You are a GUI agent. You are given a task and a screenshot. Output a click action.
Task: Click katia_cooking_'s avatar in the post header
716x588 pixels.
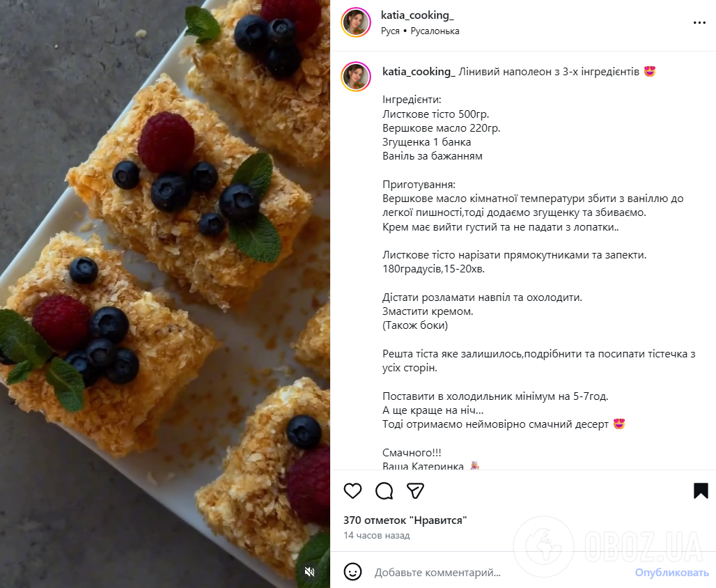click(x=356, y=22)
